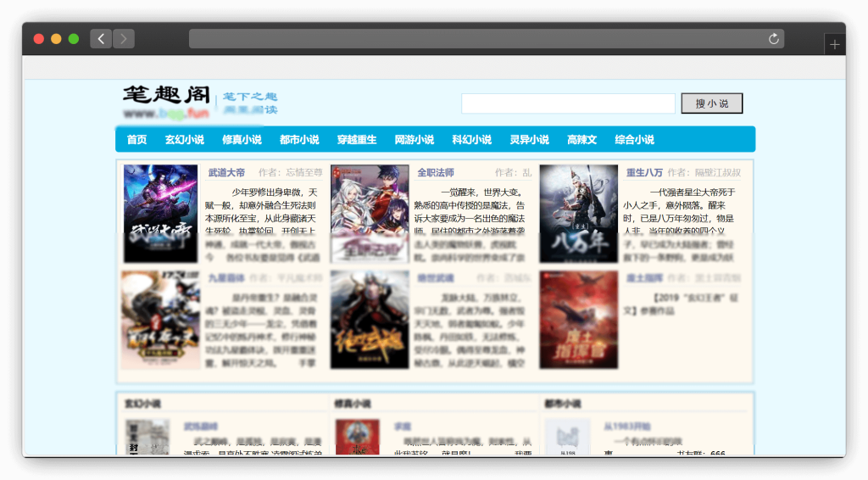Open the 都市小说 category

[299, 140]
